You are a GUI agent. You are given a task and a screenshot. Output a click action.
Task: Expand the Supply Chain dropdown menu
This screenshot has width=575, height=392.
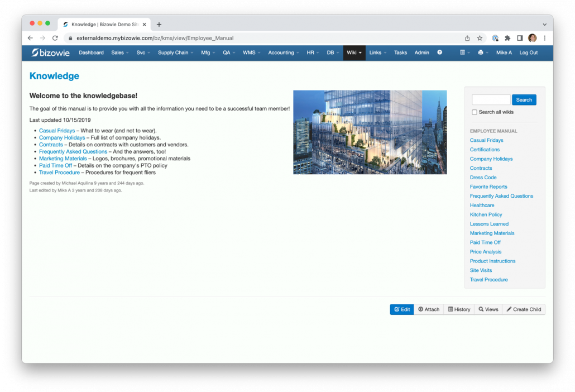point(175,52)
